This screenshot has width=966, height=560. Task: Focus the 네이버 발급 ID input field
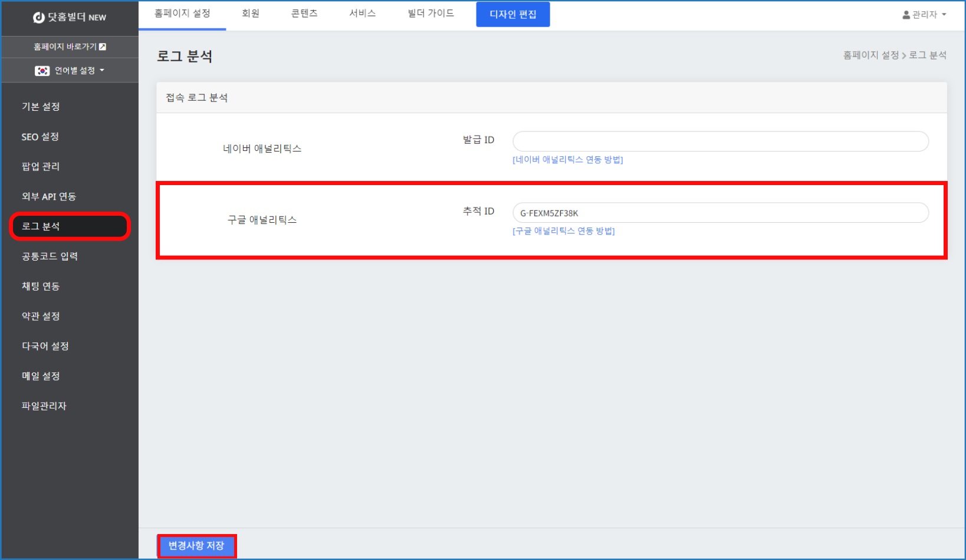720,141
